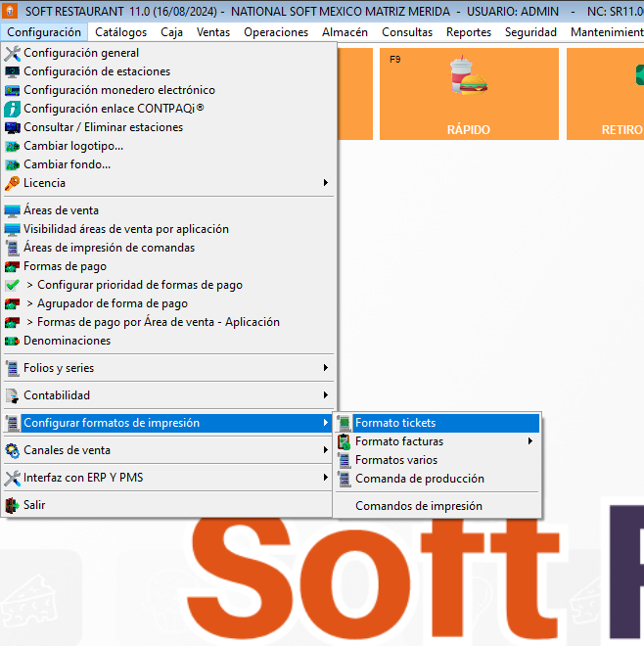Select Cambiar logotipo... label
644x646 pixels.
[x=73, y=146]
